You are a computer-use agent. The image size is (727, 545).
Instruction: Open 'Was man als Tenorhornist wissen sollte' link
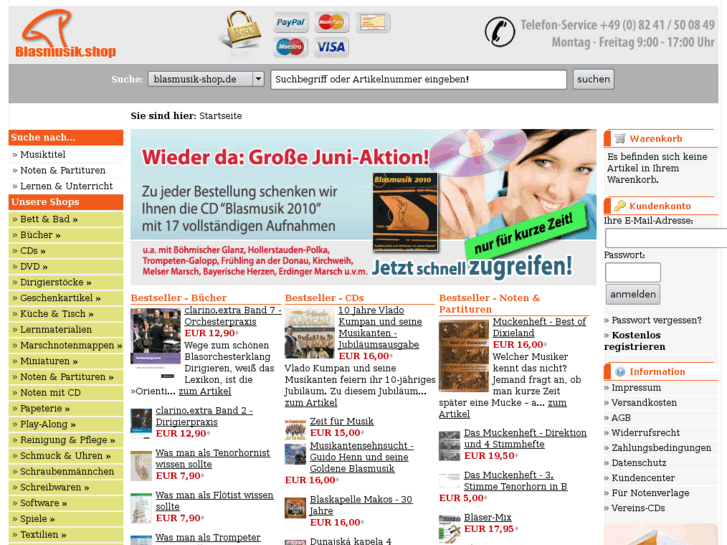tap(212, 458)
